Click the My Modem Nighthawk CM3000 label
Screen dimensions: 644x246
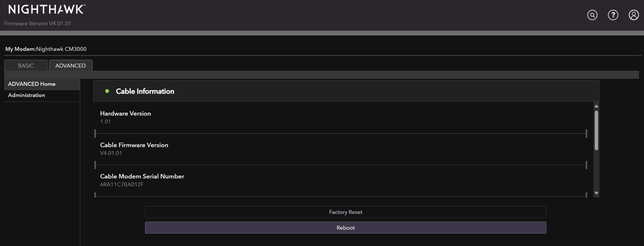46,49
